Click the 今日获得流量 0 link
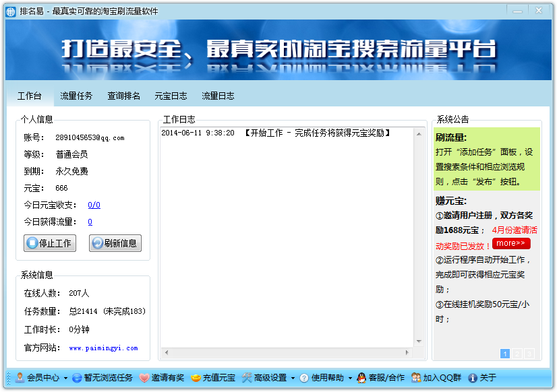The height and width of the screenshot is (392, 557). click(90, 222)
